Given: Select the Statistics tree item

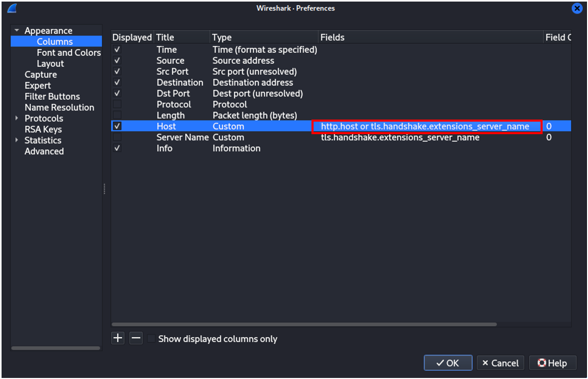Looking at the screenshot, I should [x=43, y=140].
